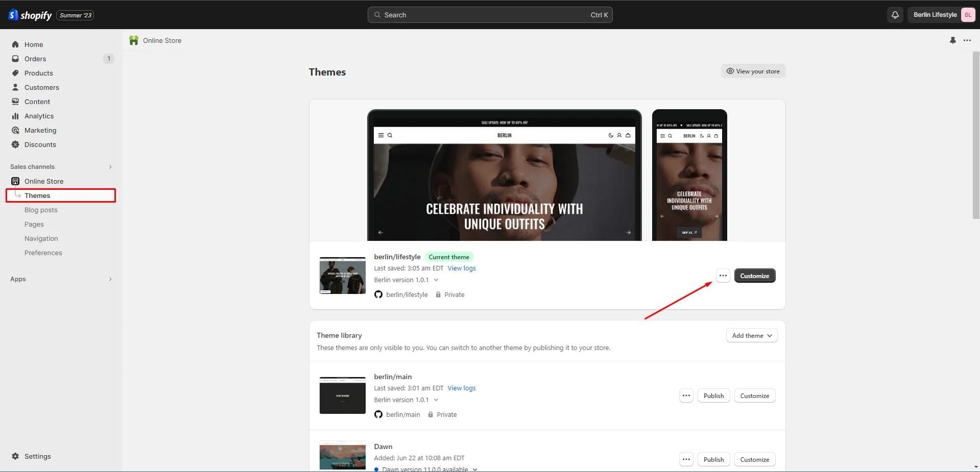Click Customize for the current theme
The image size is (980, 472).
pyautogui.click(x=754, y=276)
